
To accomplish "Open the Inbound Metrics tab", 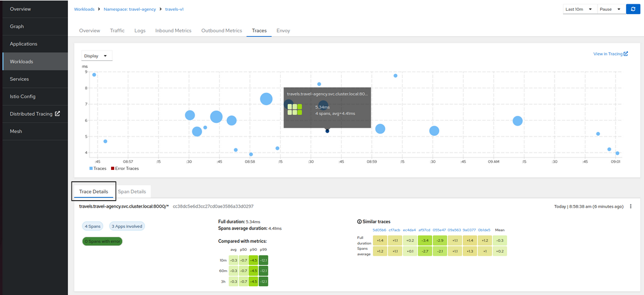I will pos(173,31).
